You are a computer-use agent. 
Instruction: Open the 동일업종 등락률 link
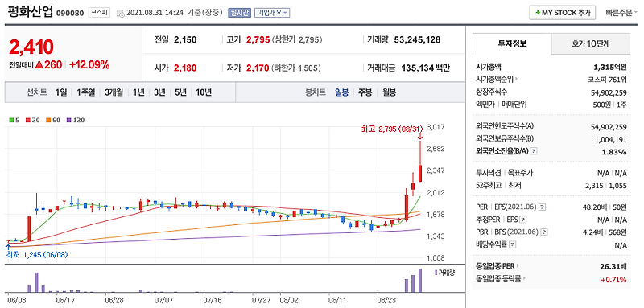pyautogui.click(x=500, y=279)
